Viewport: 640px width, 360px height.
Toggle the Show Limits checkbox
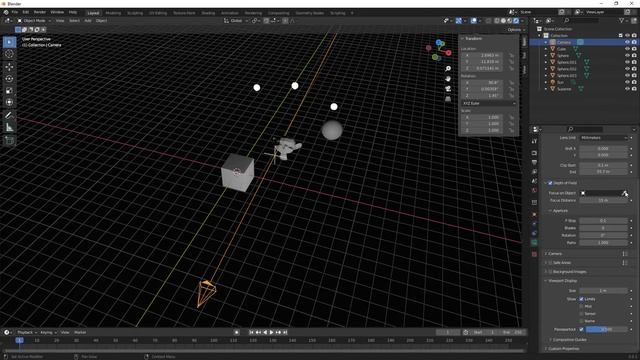(x=582, y=299)
